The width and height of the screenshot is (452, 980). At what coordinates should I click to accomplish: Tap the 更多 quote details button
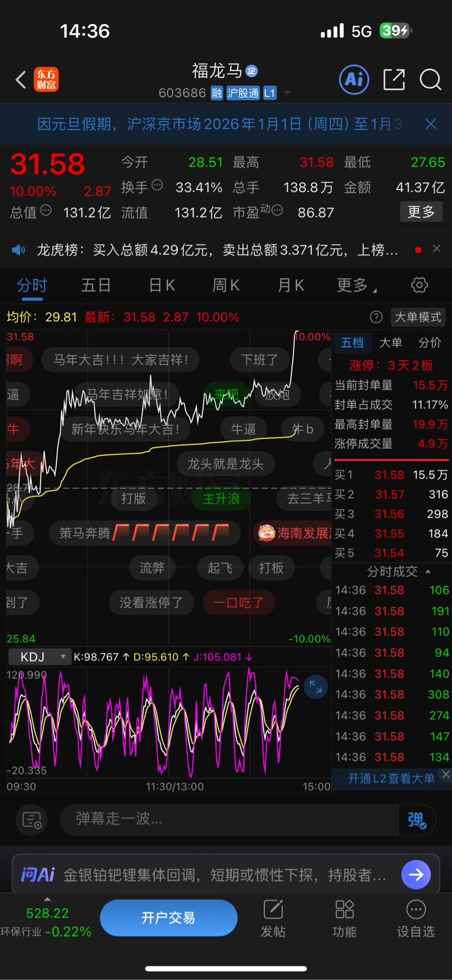point(421,212)
